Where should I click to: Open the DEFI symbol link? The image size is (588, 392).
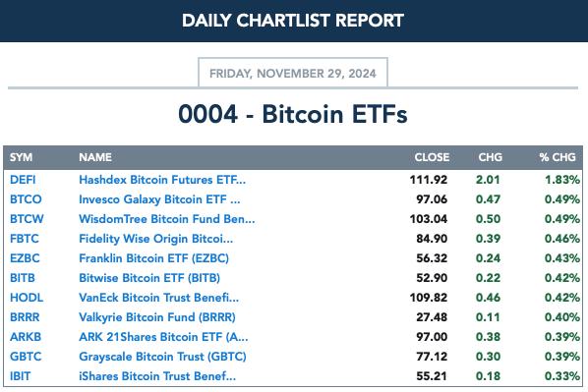pyautogui.click(x=23, y=180)
